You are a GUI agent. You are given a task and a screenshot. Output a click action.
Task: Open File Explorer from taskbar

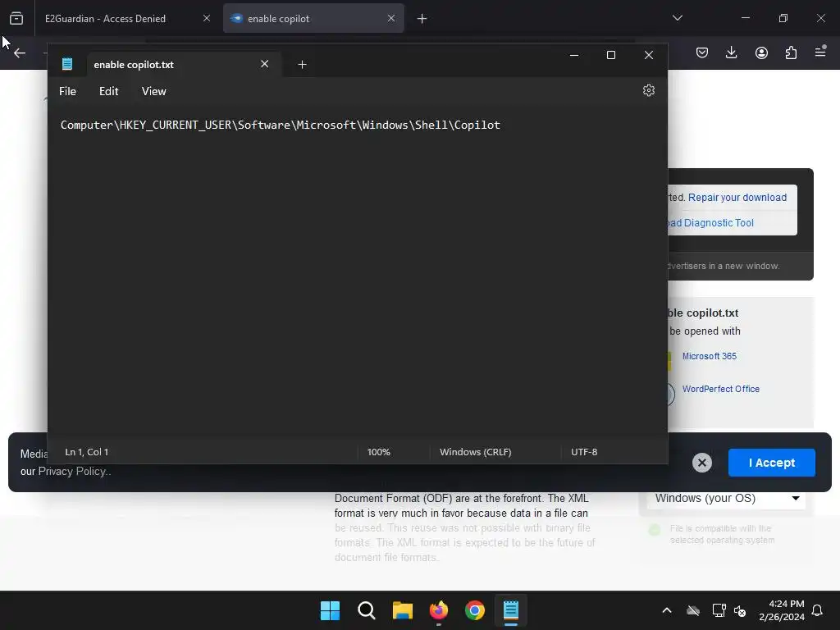402,610
